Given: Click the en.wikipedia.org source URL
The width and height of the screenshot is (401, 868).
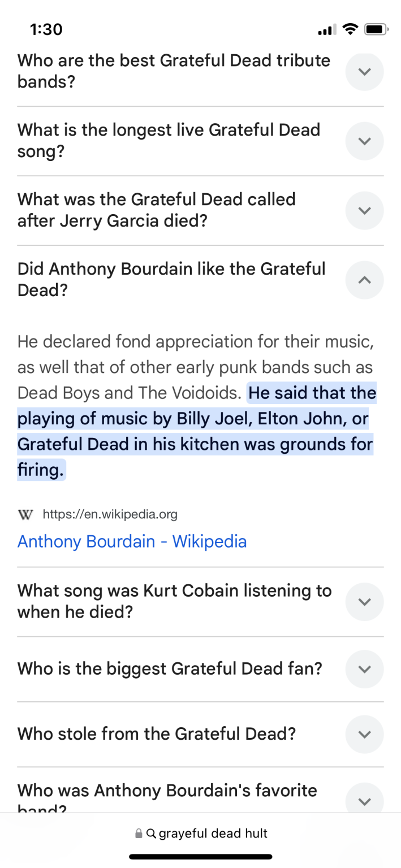Looking at the screenshot, I should 110,514.
